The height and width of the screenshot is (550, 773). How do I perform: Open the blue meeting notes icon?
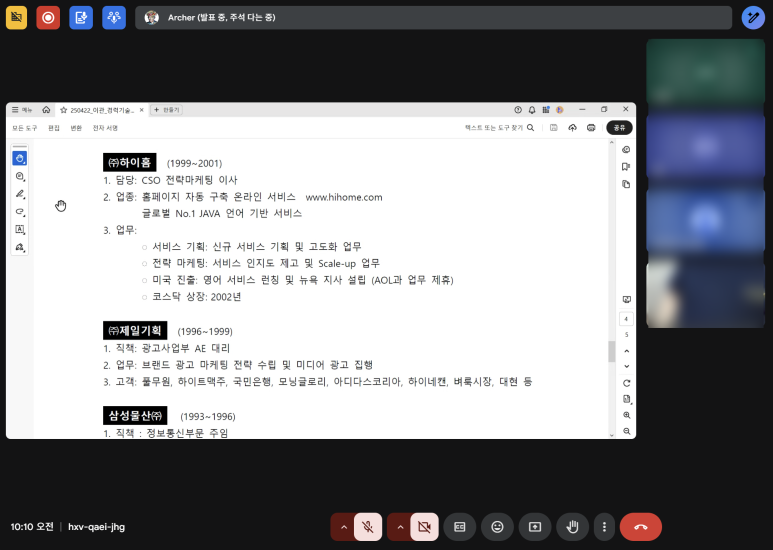click(x=81, y=18)
